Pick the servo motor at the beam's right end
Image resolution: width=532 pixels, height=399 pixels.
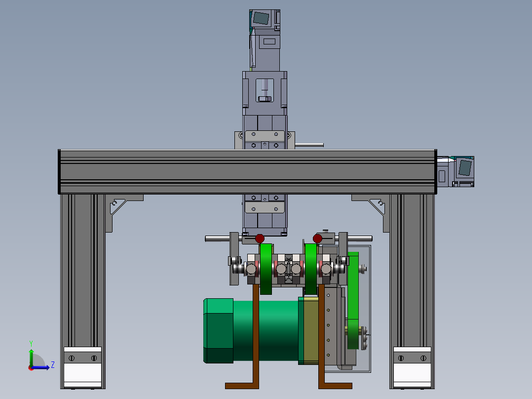tap(456, 171)
